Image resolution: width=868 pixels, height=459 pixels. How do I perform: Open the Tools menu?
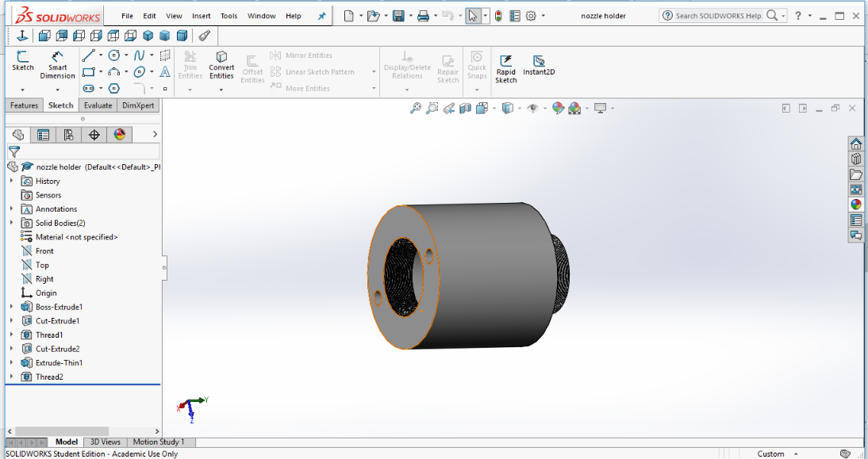click(229, 16)
